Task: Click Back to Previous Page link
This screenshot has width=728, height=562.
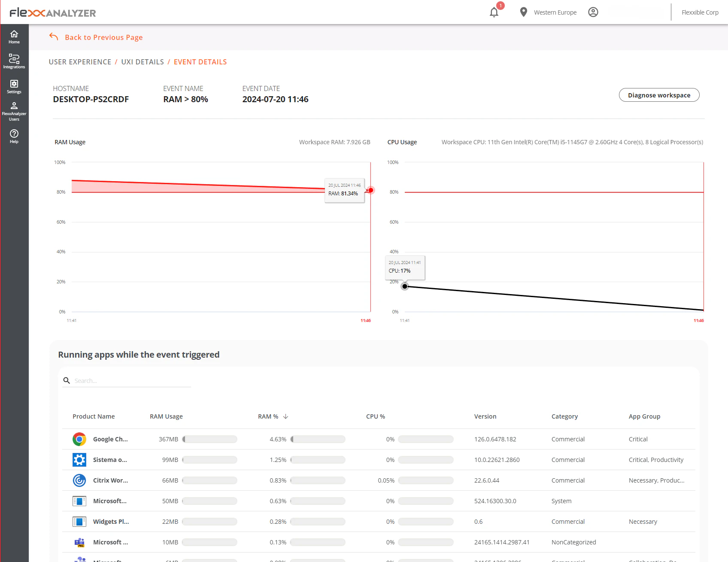Action: click(x=103, y=37)
